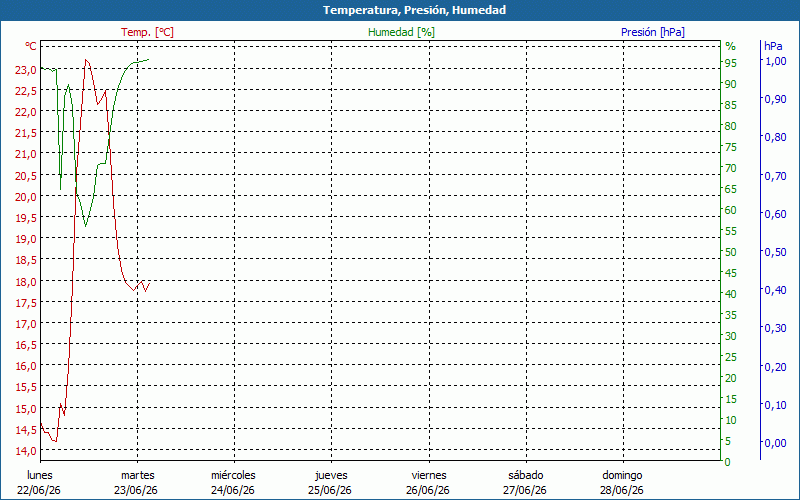Image resolution: width=800 pixels, height=500 pixels.
Task: Click the 20,0 temperature axis value
Action: [x=26, y=197]
